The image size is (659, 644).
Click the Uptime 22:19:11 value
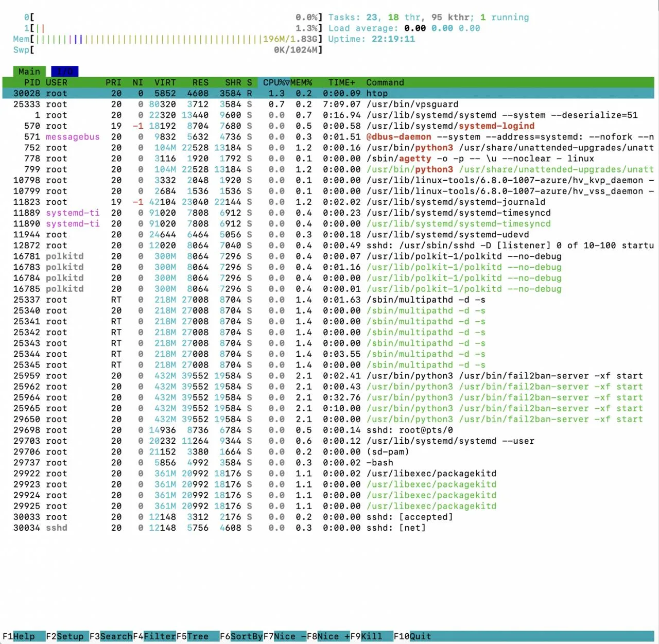tap(393, 39)
